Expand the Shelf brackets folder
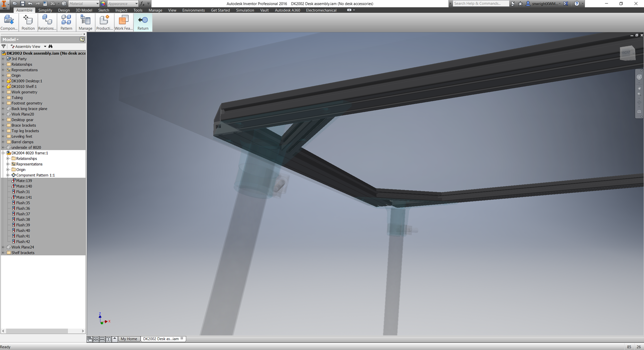 3,253
